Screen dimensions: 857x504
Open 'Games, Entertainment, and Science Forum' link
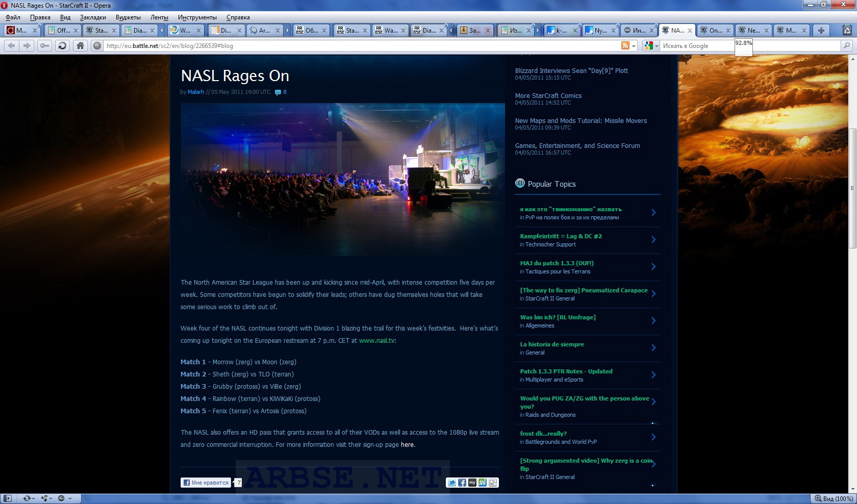click(577, 146)
